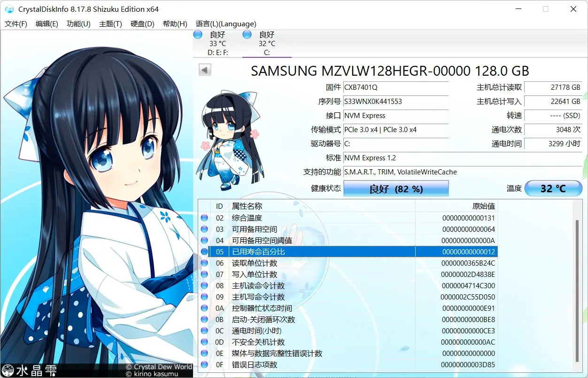Click status orb of attribute 0D 不安全关机计数
Viewport: 588px width, 378px height.
pos(204,342)
